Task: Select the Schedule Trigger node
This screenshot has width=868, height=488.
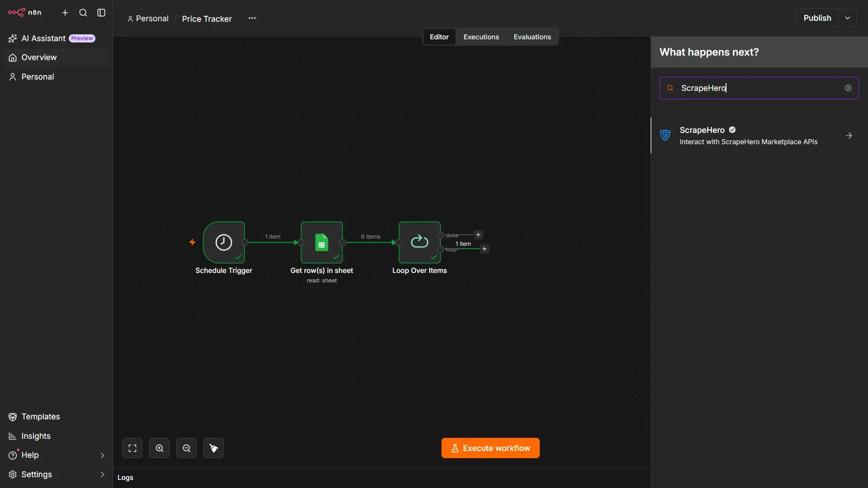Action: coord(224,242)
